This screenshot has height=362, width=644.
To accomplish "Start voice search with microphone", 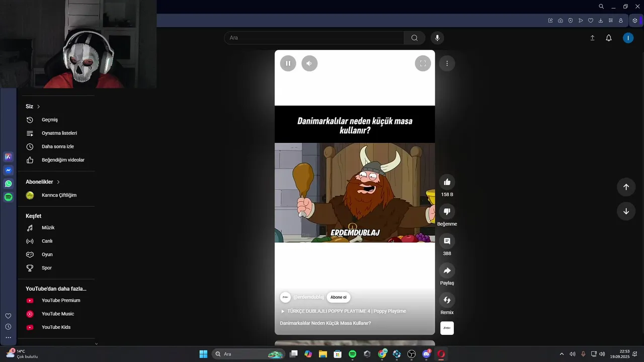I will (x=437, y=38).
